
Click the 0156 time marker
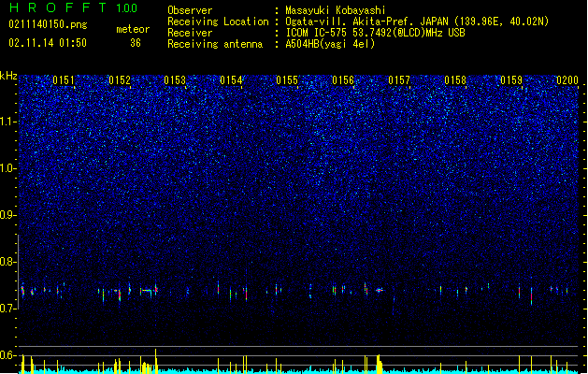coord(343,80)
